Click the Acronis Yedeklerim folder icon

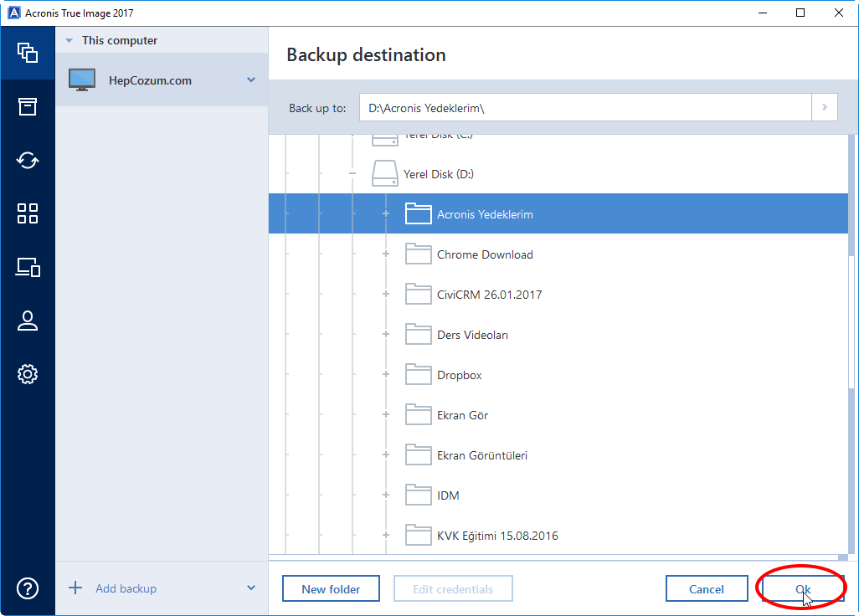tap(418, 213)
